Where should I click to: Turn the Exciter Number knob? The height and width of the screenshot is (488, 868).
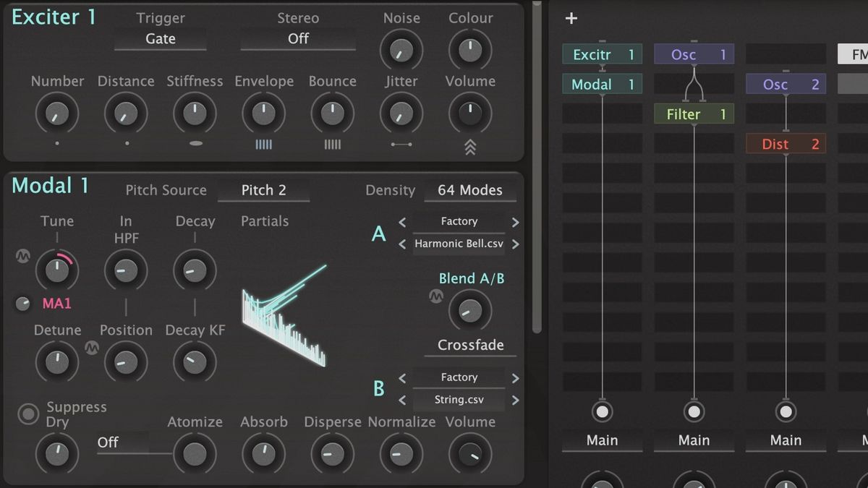(57, 113)
